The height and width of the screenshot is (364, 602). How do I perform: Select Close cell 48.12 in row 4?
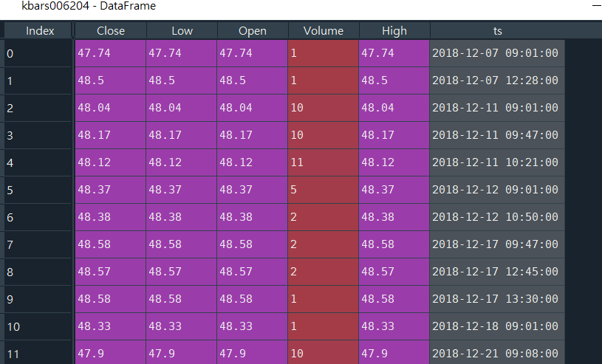[x=111, y=162]
